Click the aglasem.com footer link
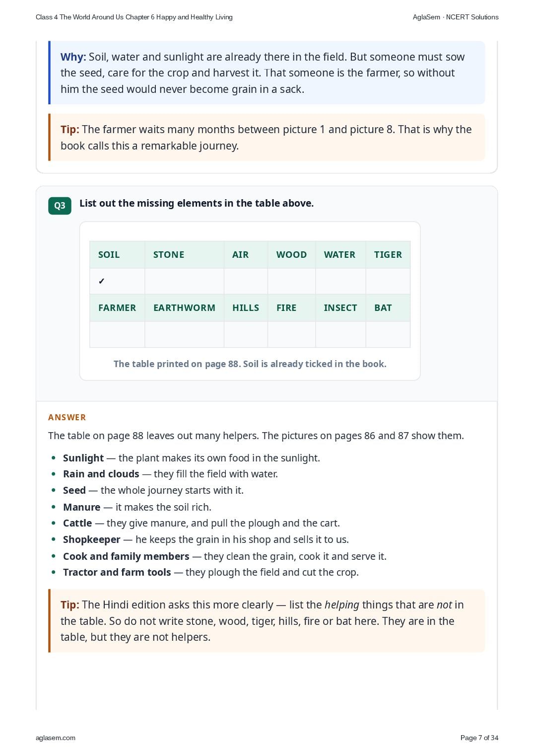Screen dimensions: 534x756 point(56,738)
